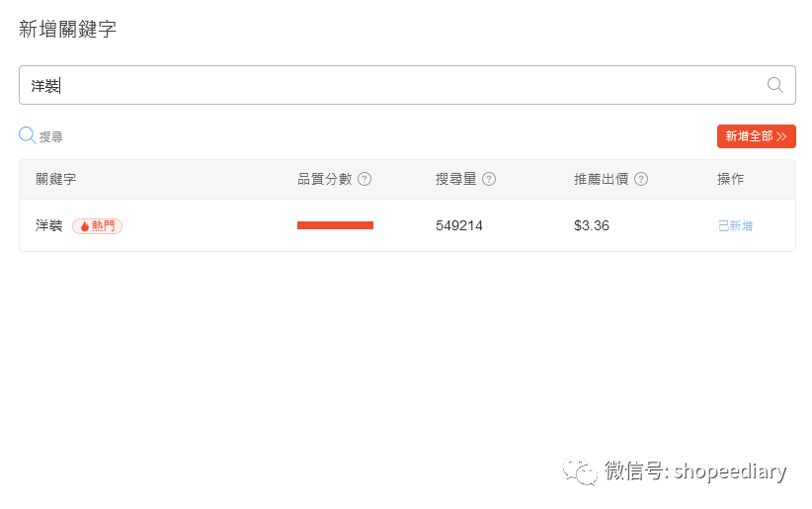This screenshot has height=509, width=812.
Task: Click the recommended bid value $3.36
Action: tap(592, 225)
